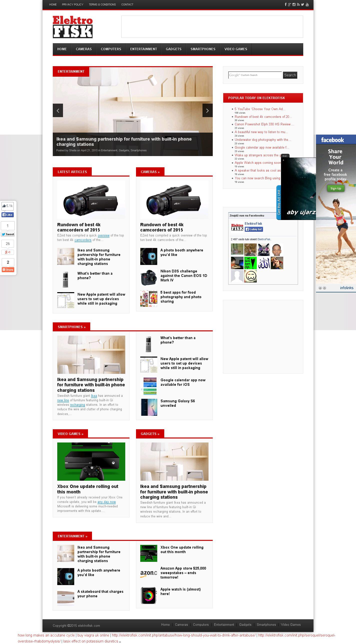This screenshot has width=356, height=644.
Task: Click the Search button
Action: 290,75
